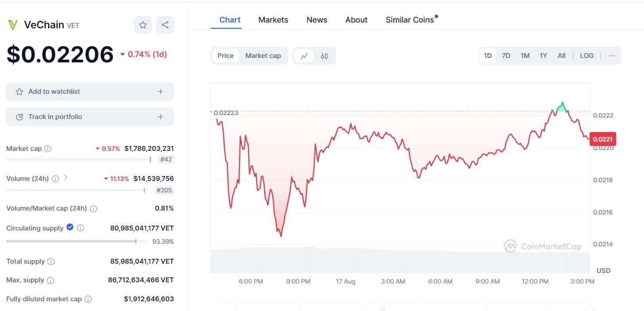
Task: Switch to the Markets tab
Action: [x=273, y=20]
